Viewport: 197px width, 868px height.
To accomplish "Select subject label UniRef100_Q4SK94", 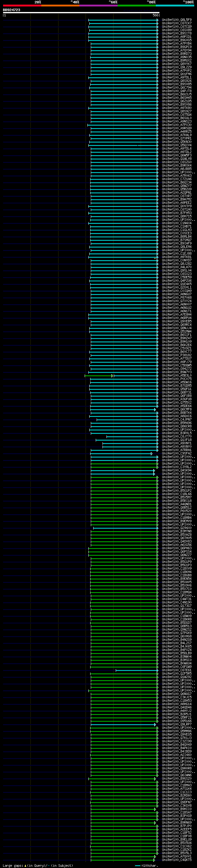I will [x=177, y=470].
